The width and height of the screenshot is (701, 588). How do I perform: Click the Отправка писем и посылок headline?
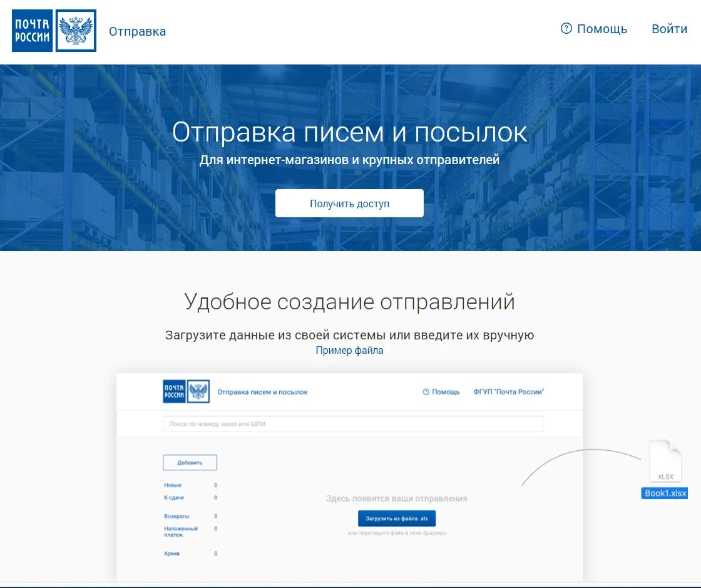point(350,132)
